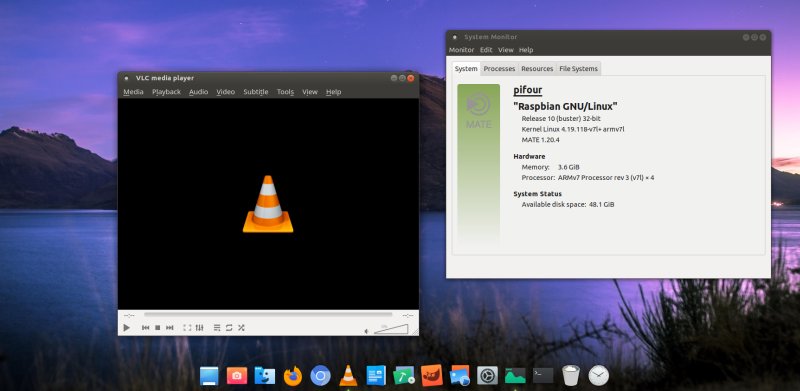Click the clock icon in dock
The height and width of the screenshot is (391, 800).
click(x=598, y=376)
